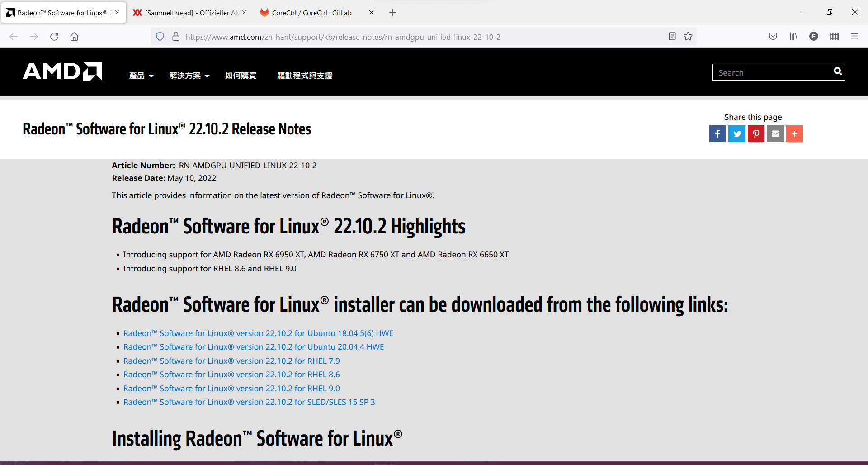Share page on Pinterest

tap(756, 134)
